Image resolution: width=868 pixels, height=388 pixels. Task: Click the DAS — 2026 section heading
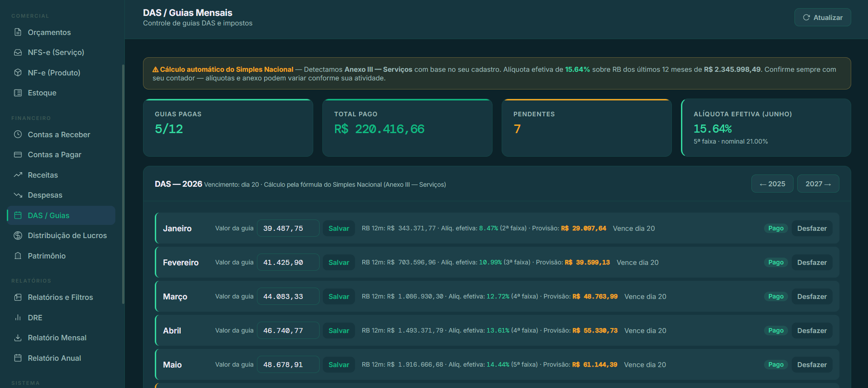click(x=178, y=184)
